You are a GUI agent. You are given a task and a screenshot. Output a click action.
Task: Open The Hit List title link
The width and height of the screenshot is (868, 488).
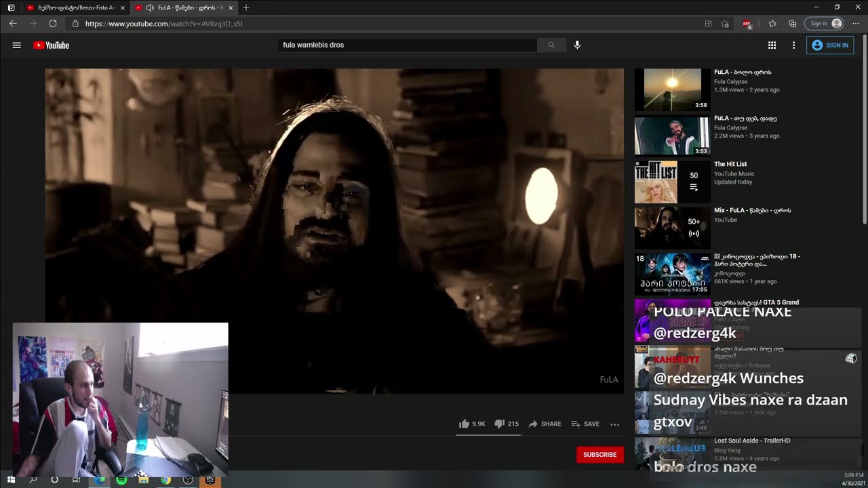pyautogui.click(x=730, y=164)
